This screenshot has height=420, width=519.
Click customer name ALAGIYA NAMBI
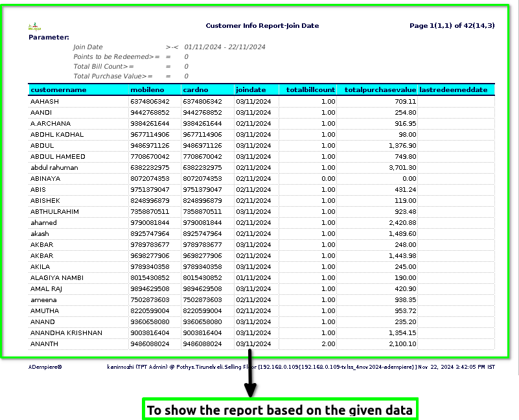click(x=57, y=277)
